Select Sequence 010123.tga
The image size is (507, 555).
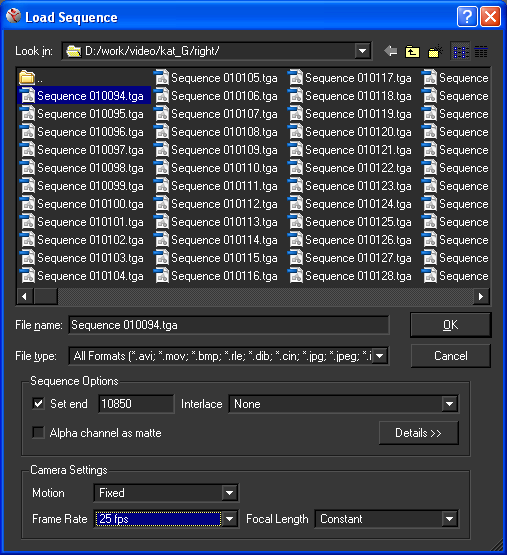[350, 186]
